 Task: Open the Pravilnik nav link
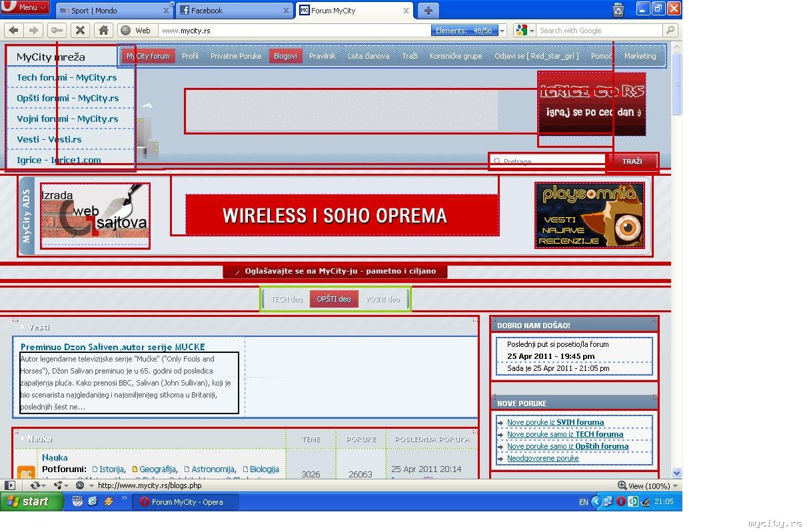323,56
